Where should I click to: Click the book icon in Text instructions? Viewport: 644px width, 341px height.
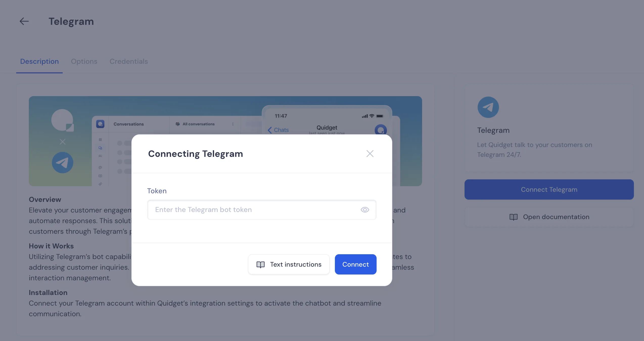(261, 264)
